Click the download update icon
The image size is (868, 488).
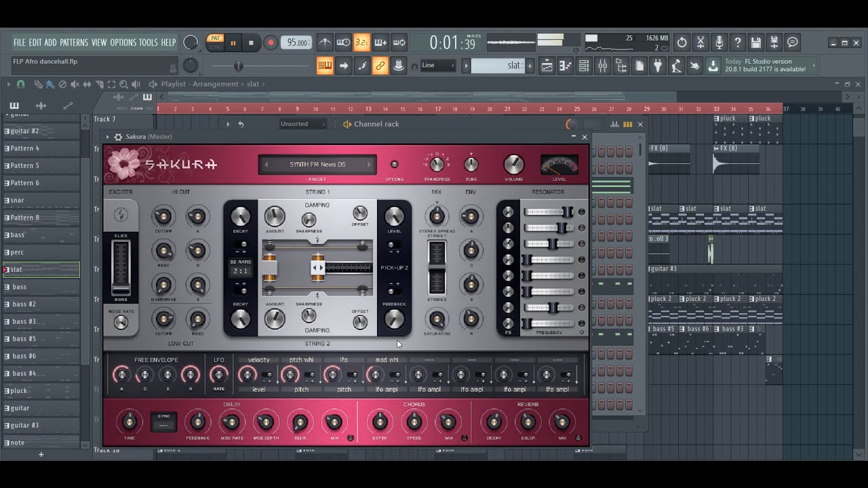coord(713,66)
